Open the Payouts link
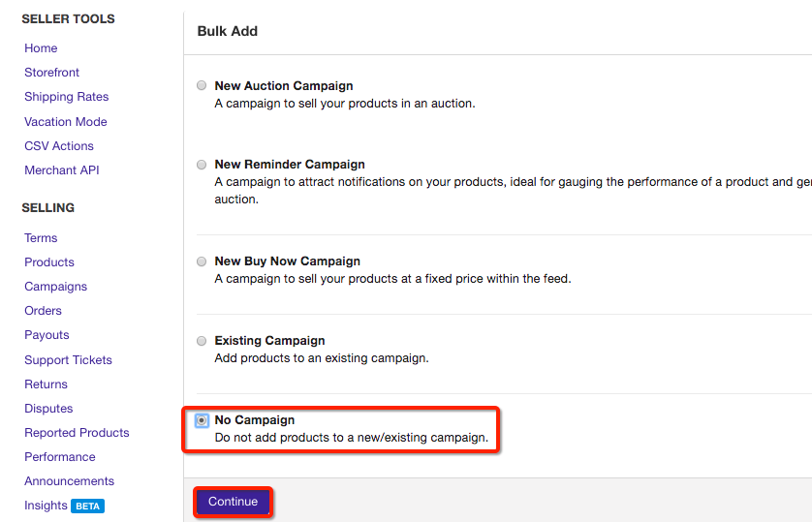Screen dimensions: 812x522 47,335
